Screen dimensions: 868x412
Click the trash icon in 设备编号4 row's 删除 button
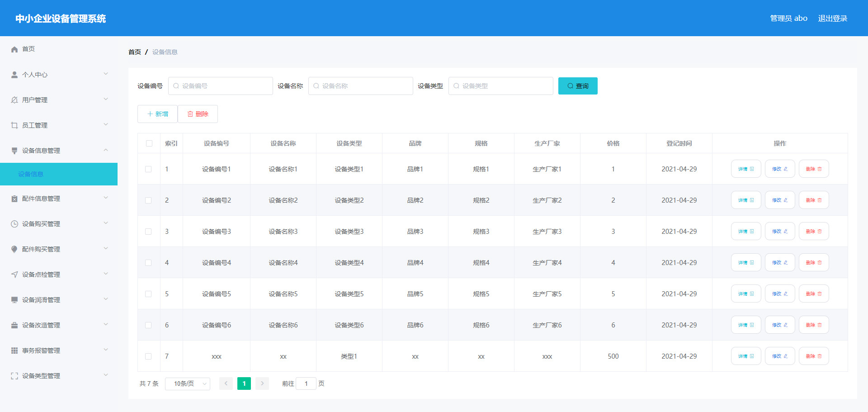tap(820, 263)
